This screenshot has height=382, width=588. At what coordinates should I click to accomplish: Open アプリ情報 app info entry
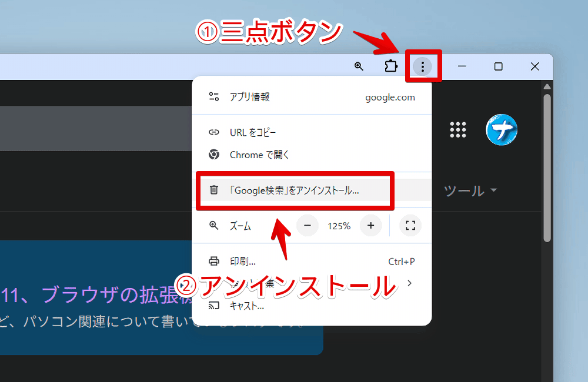(312, 97)
